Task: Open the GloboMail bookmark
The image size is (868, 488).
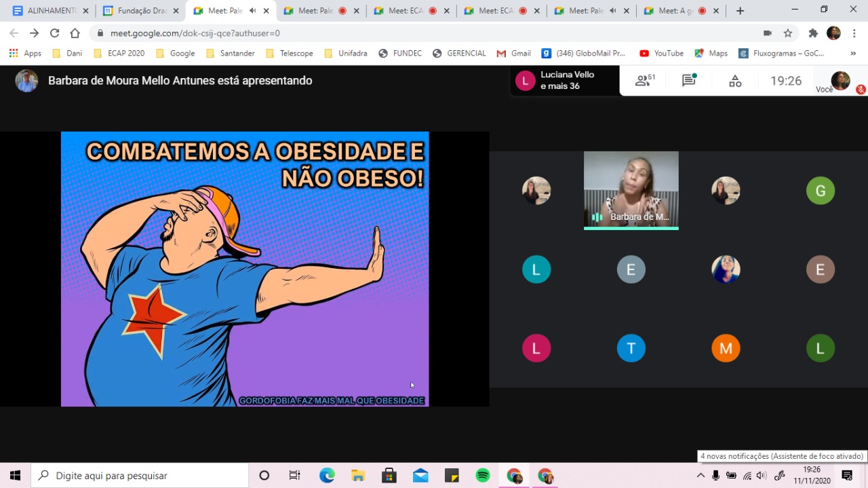Action: pos(583,53)
